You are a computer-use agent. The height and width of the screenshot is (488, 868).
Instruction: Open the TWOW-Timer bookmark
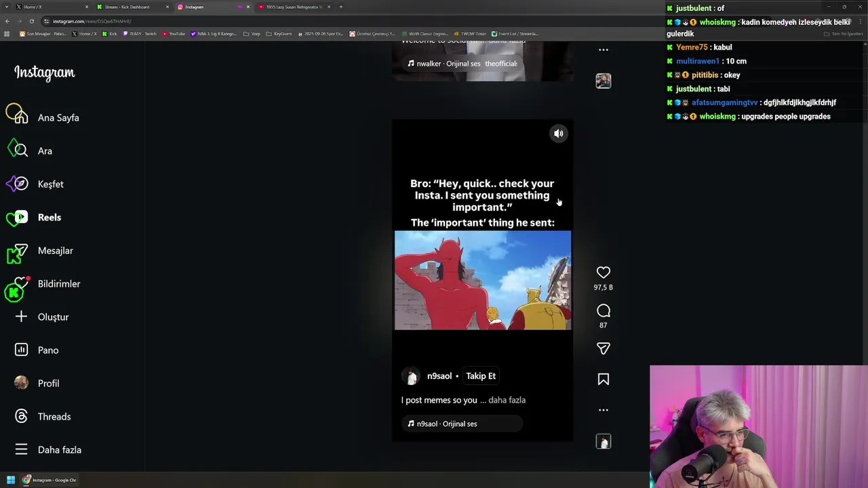pyautogui.click(x=471, y=34)
